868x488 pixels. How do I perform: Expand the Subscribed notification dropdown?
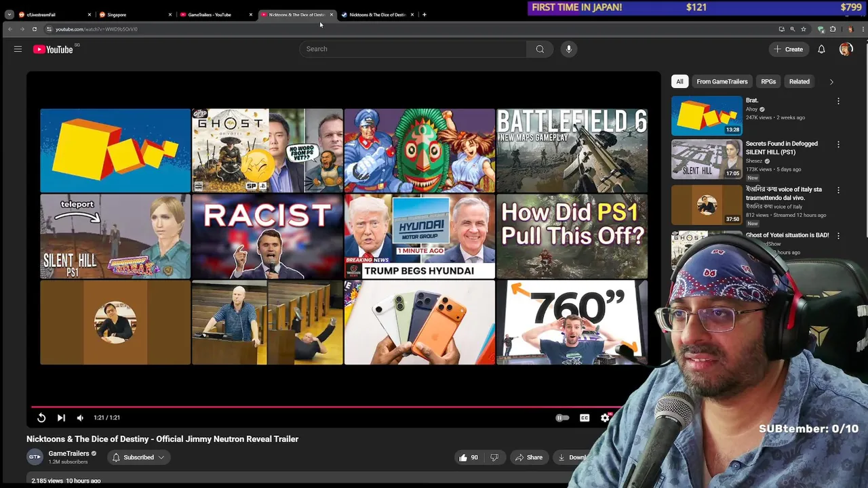[x=138, y=457]
